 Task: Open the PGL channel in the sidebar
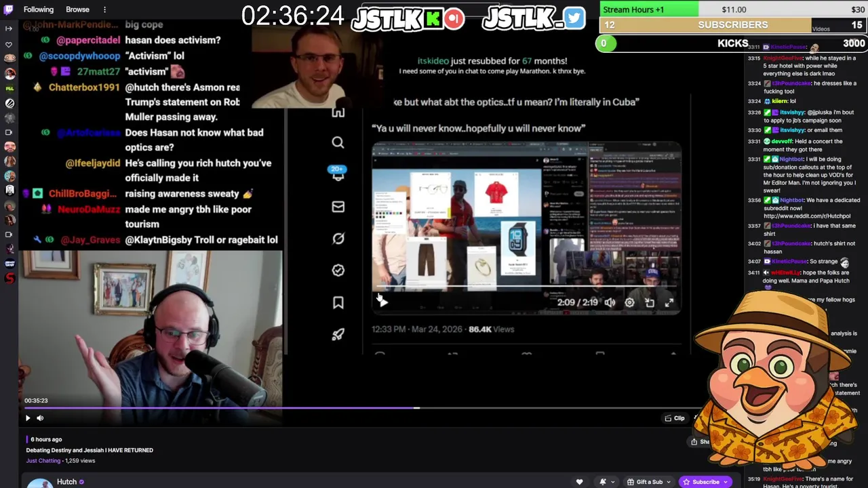9,88
